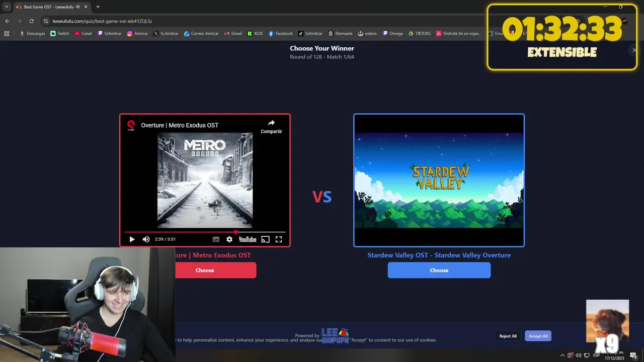Accept all cookies
Viewport: 644px width, 362px height.
click(x=538, y=336)
